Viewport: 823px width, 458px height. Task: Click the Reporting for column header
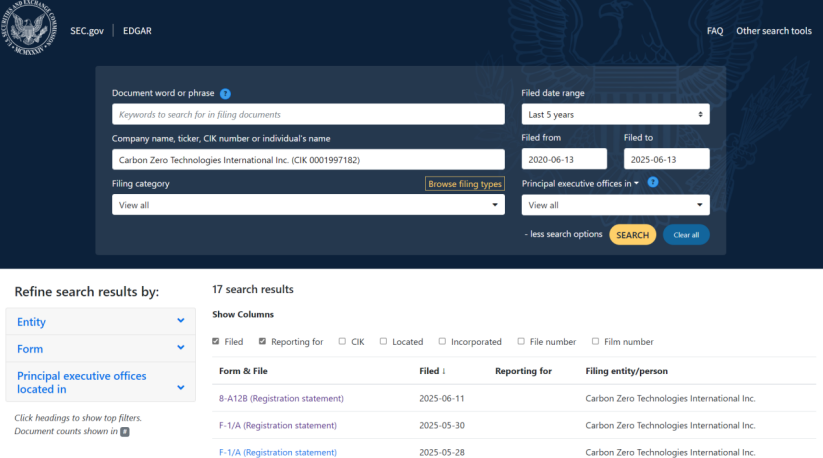523,371
